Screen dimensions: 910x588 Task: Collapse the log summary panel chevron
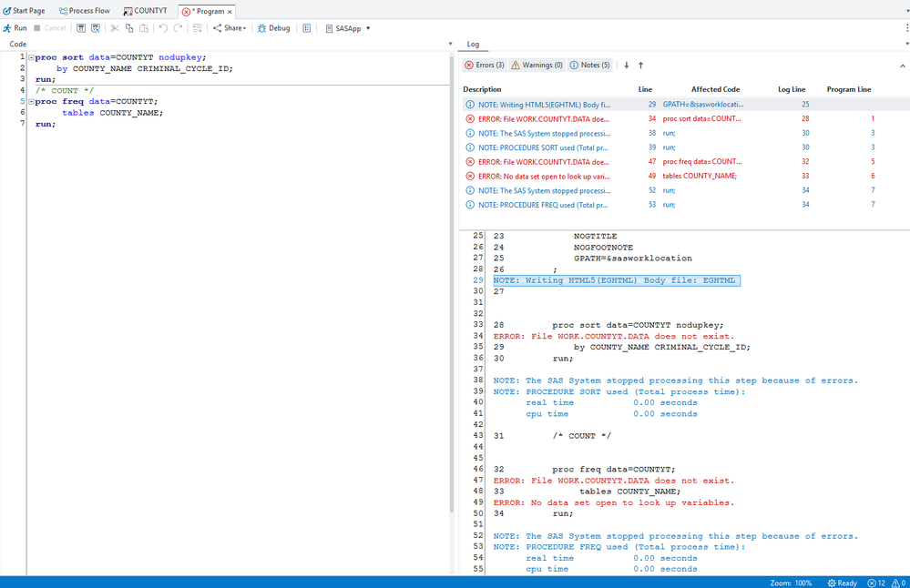(x=903, y=66)
